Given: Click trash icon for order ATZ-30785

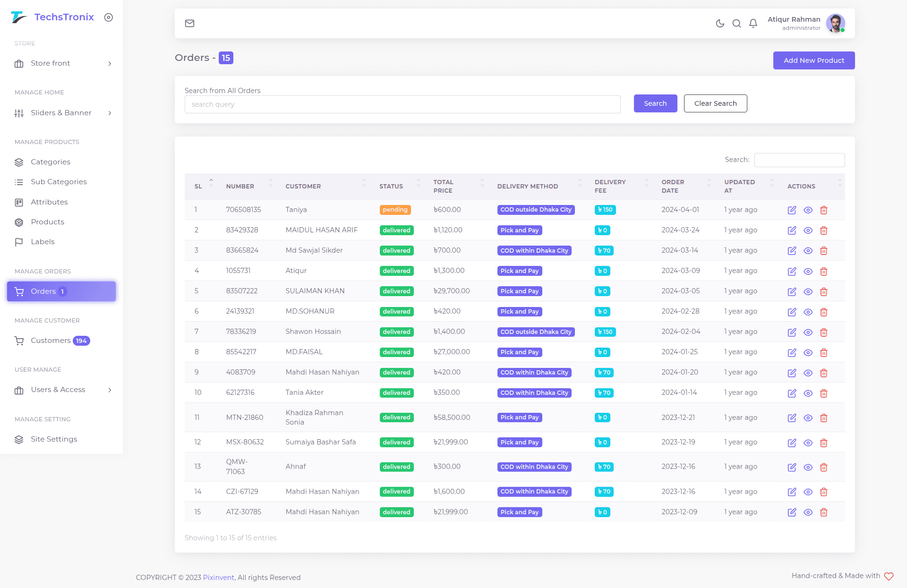Looking at the screenshot, I should [x=823, y=512].
